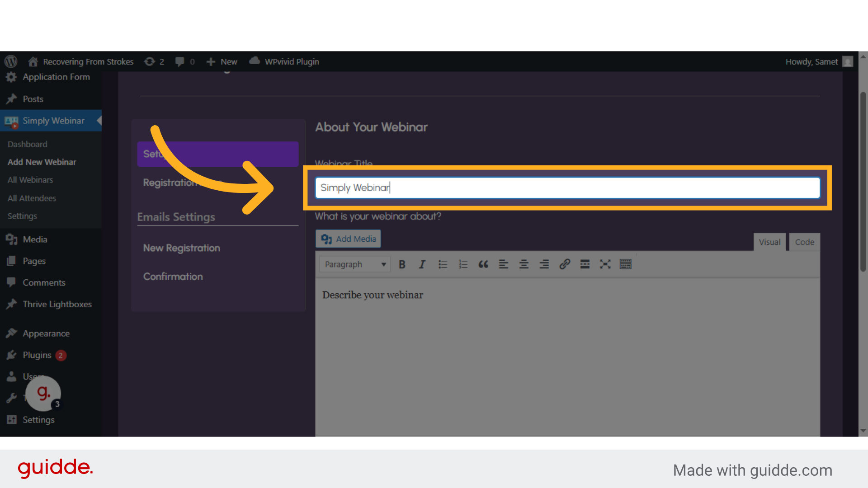868x488 pixels.
Task: Click scrollbar down arrow
Action: click(863, 431)
